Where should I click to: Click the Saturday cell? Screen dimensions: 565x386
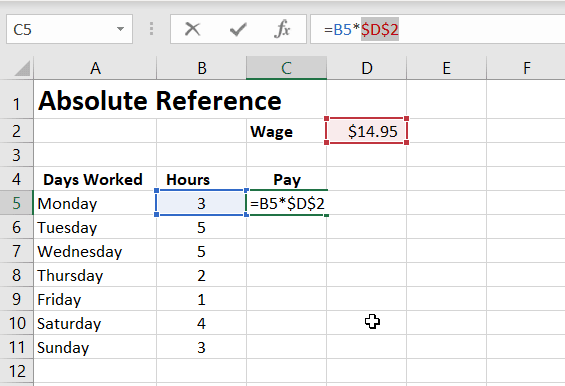coord(95,323)
